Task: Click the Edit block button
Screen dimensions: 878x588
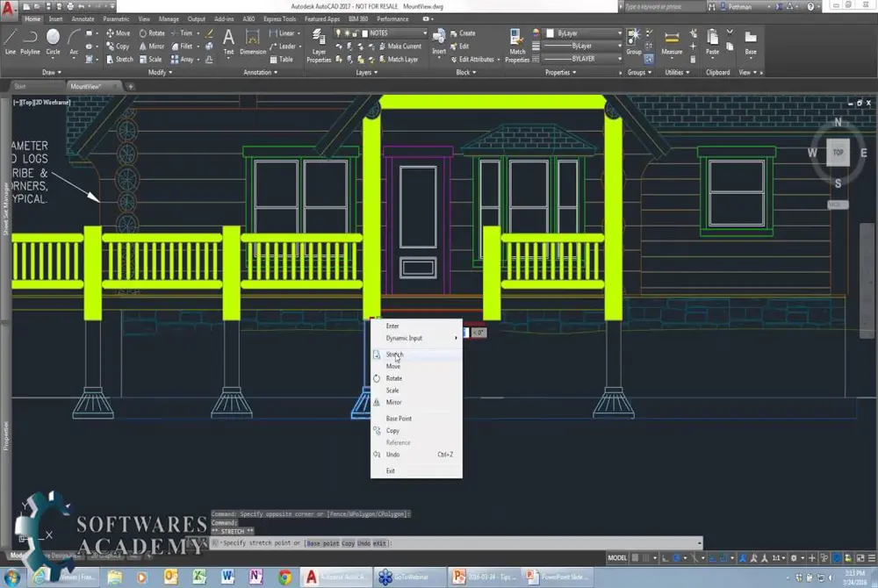Action: 460,47
